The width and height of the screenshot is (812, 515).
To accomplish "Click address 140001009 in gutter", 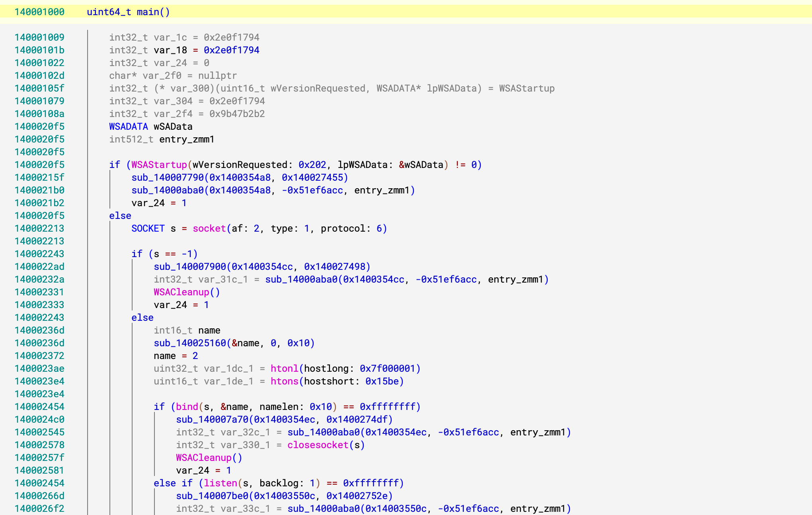I will click(x=39, y=37).
